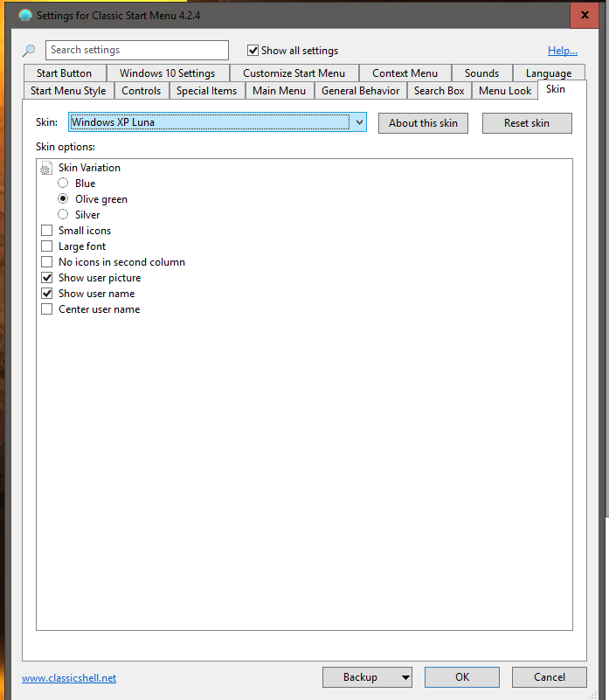
Task: Open the Skin dropdown arrow
Action: pos(359,122)
